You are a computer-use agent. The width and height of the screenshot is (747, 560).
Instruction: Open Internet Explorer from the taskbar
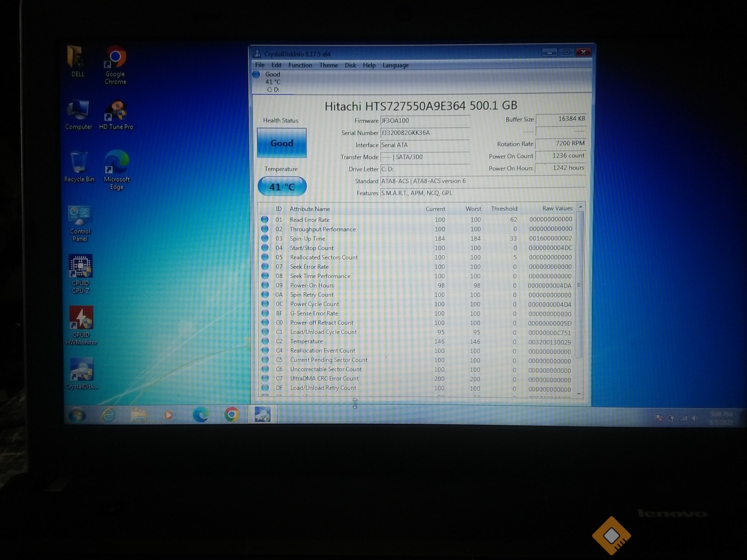click(x=108, y=414)
